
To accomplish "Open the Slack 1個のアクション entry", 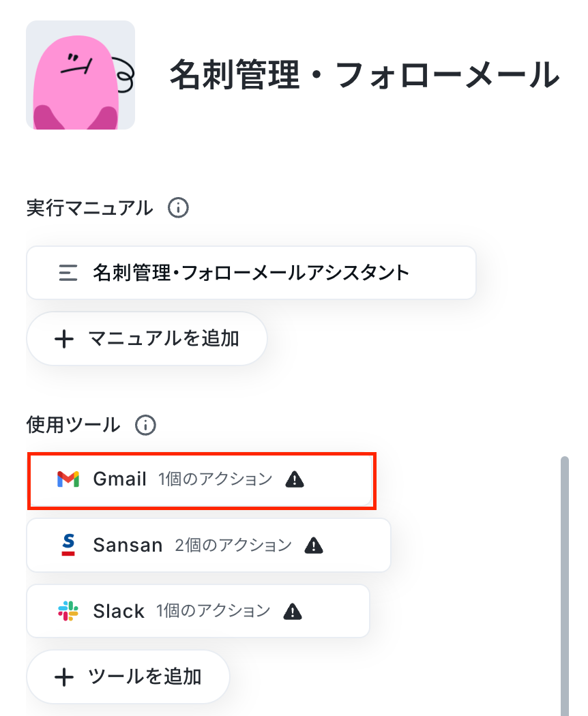I will (x=198, y=611).
